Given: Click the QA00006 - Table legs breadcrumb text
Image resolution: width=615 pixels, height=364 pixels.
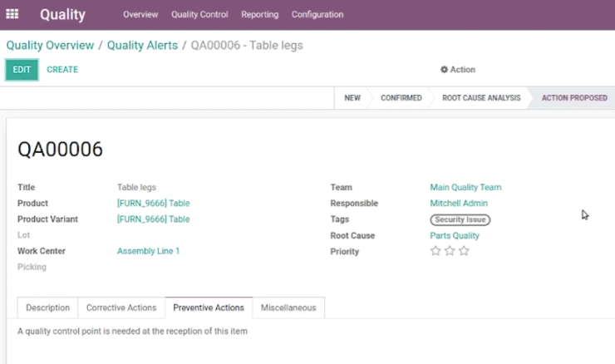Looking at the screenshot, I should [247, 45].
